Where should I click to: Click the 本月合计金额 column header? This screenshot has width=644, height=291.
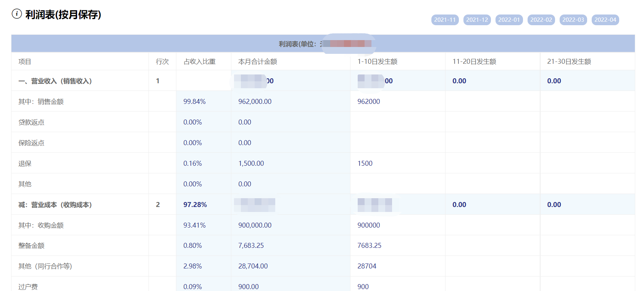(x=257, y=61)
